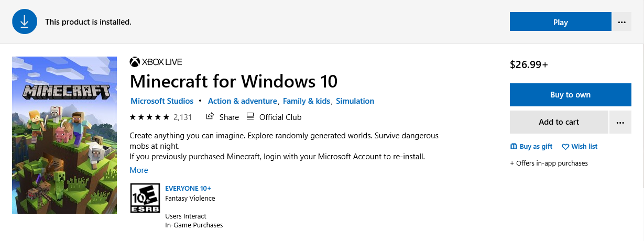
Task: Open the Official Club link
Action: (x=280, y=117)
